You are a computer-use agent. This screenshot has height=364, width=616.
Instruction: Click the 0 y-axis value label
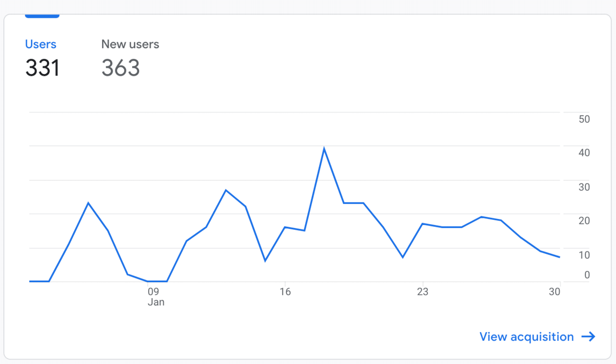[x=587, y=275]
